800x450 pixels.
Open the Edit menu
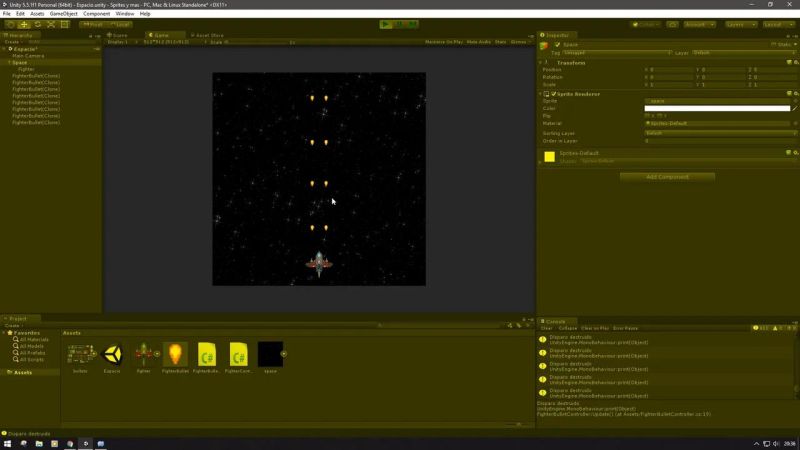point(20,14)
